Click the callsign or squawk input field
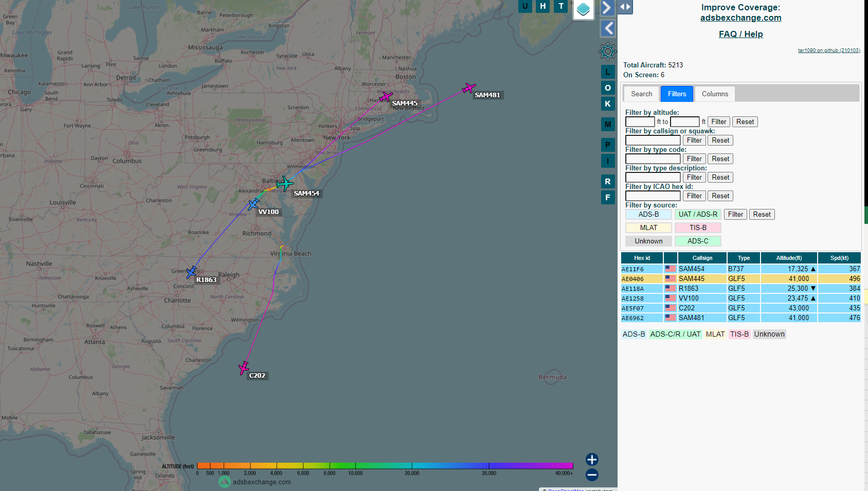Viewport: 868px width, 491px height. [x=653, y=141]
